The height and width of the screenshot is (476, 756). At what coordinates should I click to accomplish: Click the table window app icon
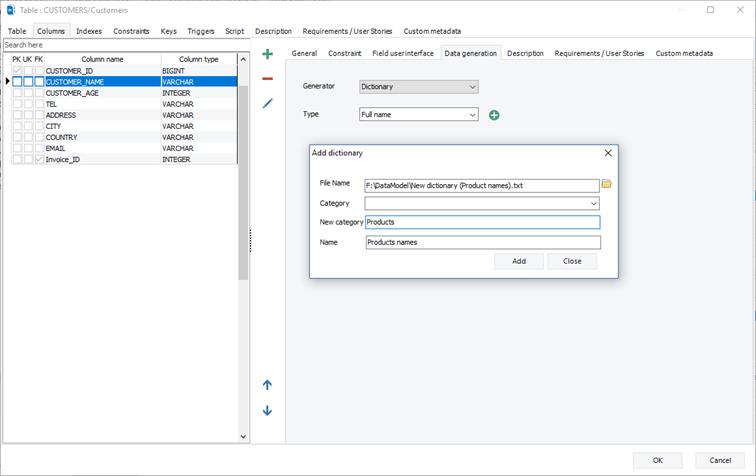click(x=10, y=10)
